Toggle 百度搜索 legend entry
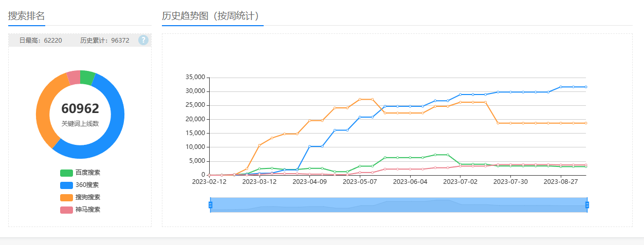The width and height of the screenshot is (644, 245). pyautogui.click(x=80, y=173)
